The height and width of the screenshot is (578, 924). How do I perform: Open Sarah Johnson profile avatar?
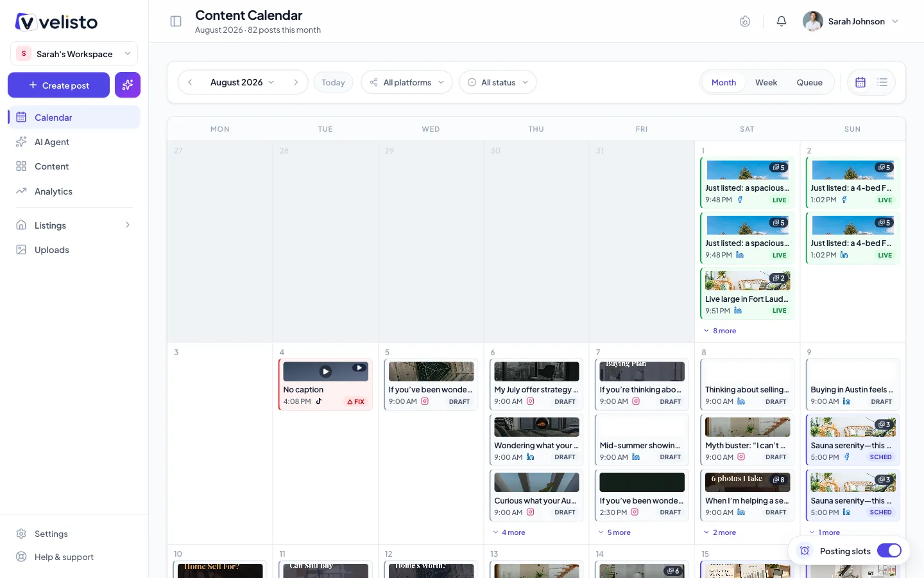tap(813, 21)
